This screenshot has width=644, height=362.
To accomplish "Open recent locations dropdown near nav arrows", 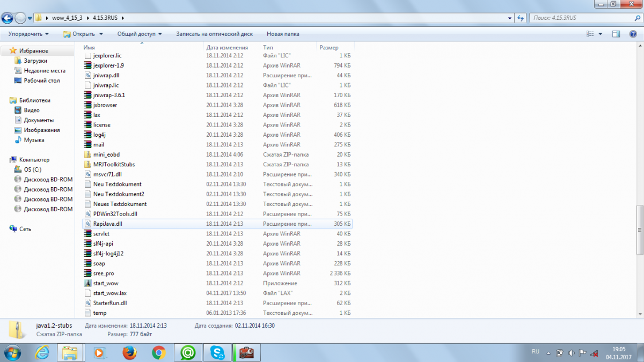I will (30, 18).
